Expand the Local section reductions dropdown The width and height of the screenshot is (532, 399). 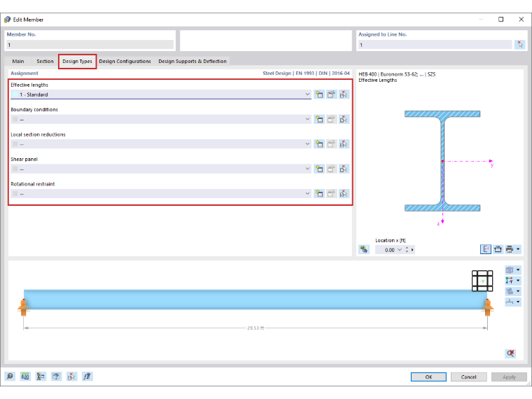coord(307,144)
